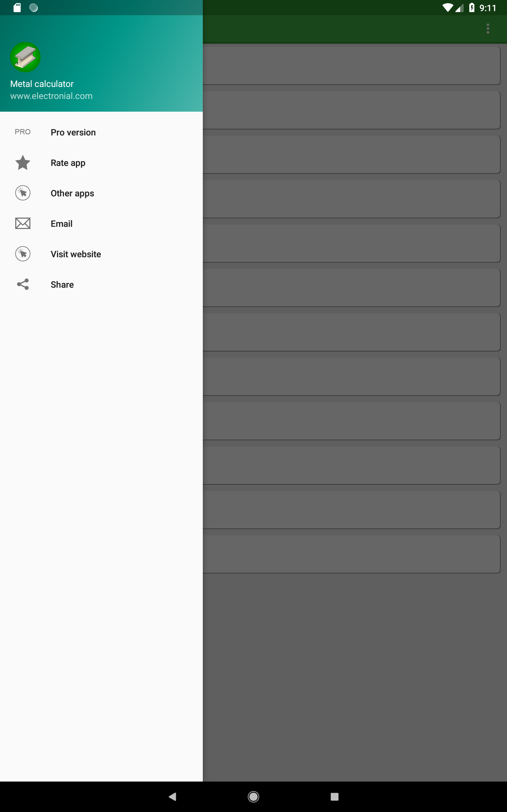Viewport: 507px width, 812px height.
Task: Choose Other apps in the drawer
Action: 101,193
